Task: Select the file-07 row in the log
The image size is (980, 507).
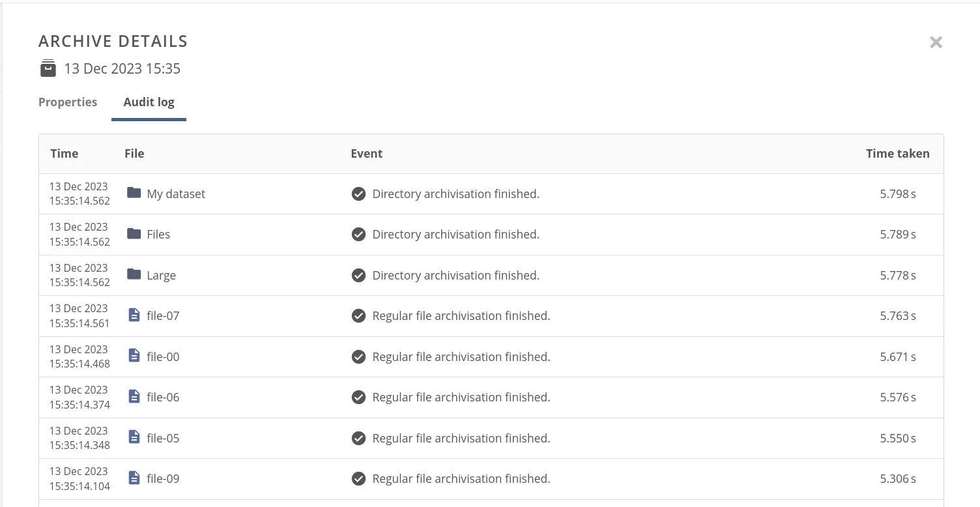Action: pyautogui.click(x=456, y=315)
